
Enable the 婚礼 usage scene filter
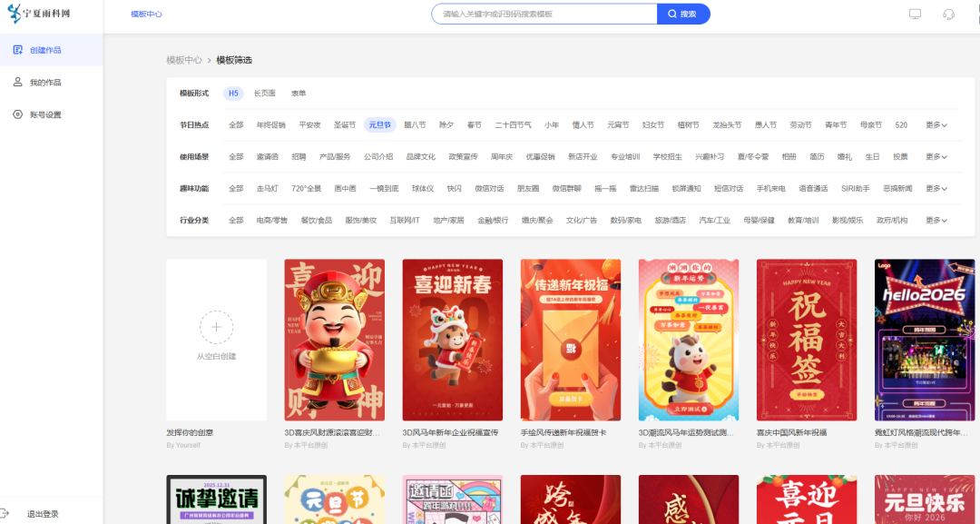pos(844,155)
